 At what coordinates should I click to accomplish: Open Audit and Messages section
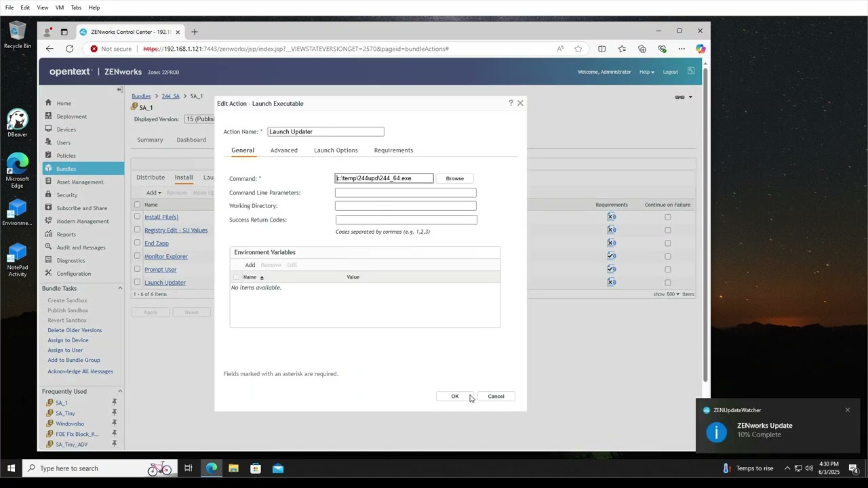click(x=81, y=247)
